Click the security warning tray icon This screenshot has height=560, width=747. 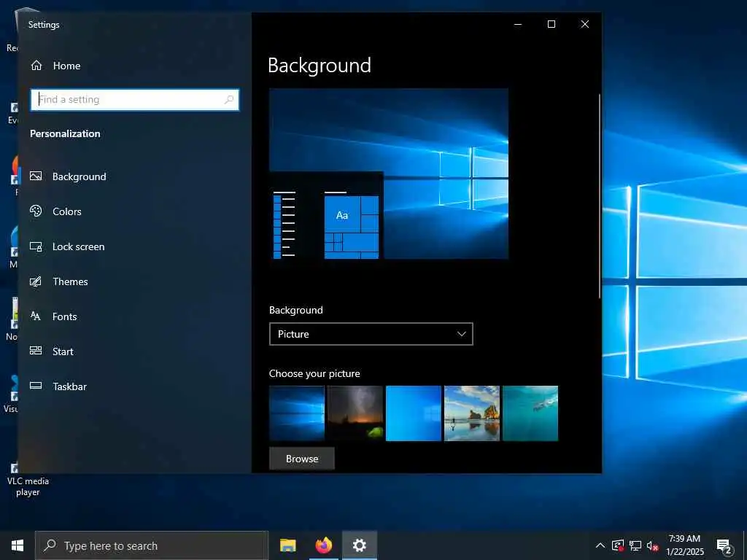click(x=618, y=545)
